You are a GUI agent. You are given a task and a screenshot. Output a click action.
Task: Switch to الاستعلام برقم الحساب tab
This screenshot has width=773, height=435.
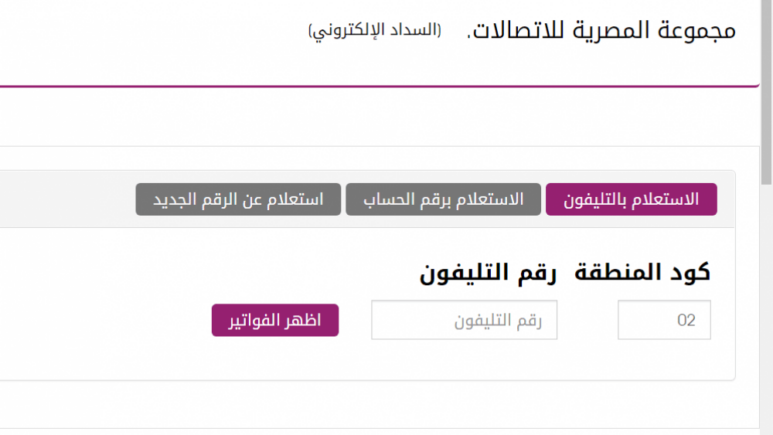[x=443, y=199]
